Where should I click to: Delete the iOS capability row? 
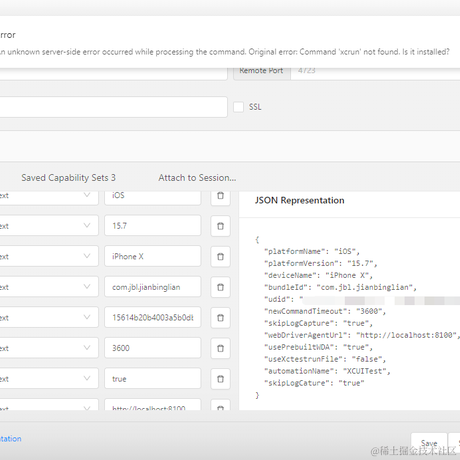coord(220,197)
